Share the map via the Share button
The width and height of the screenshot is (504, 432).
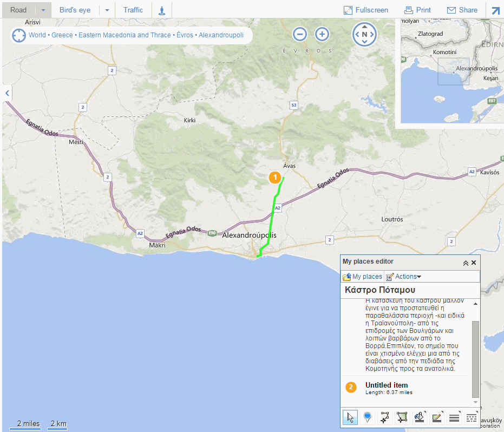point(462,10)
